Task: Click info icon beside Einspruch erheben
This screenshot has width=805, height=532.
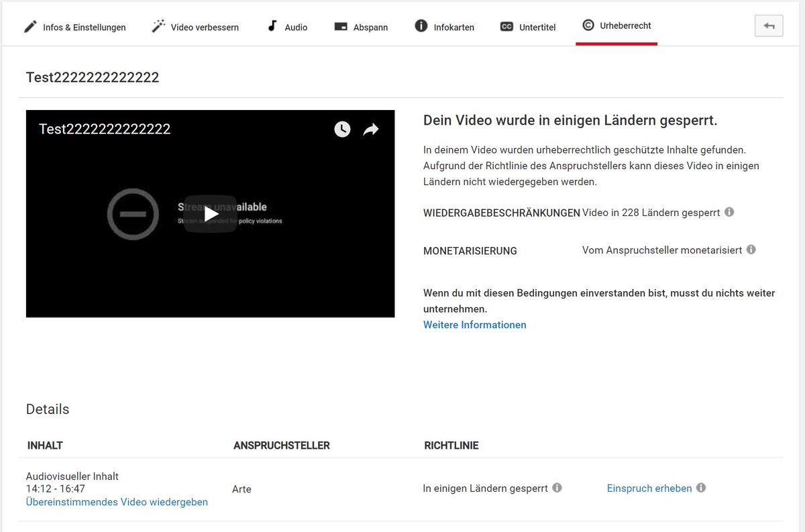Action: (701, 488)
